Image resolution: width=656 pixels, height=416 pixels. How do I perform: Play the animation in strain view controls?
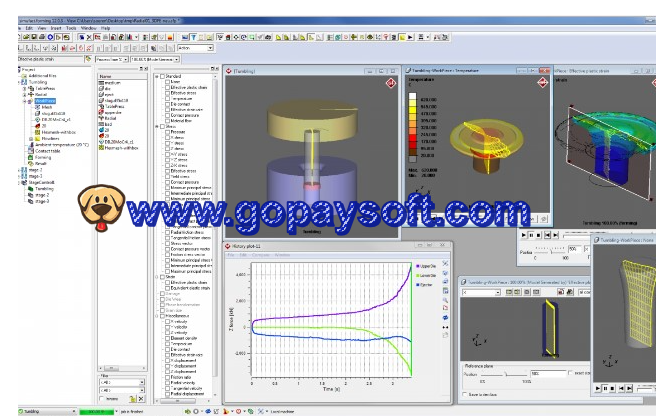coord(523,235)
